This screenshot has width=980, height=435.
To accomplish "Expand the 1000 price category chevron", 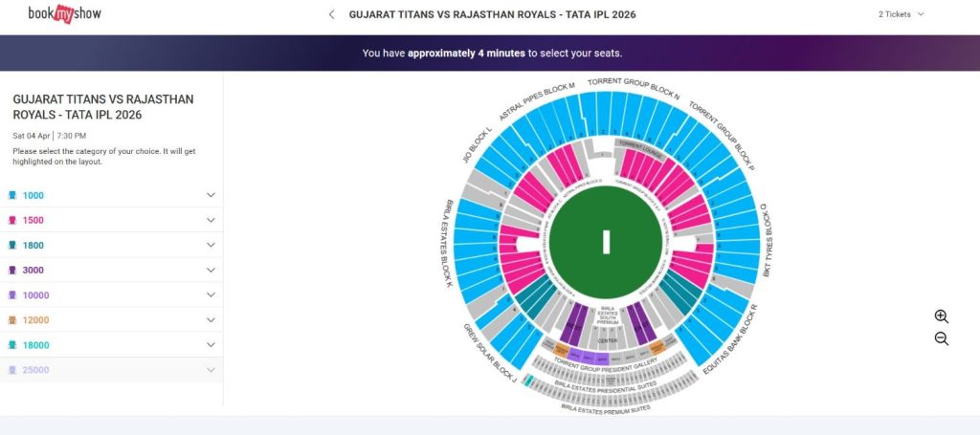I will click(x=211, y=196).
